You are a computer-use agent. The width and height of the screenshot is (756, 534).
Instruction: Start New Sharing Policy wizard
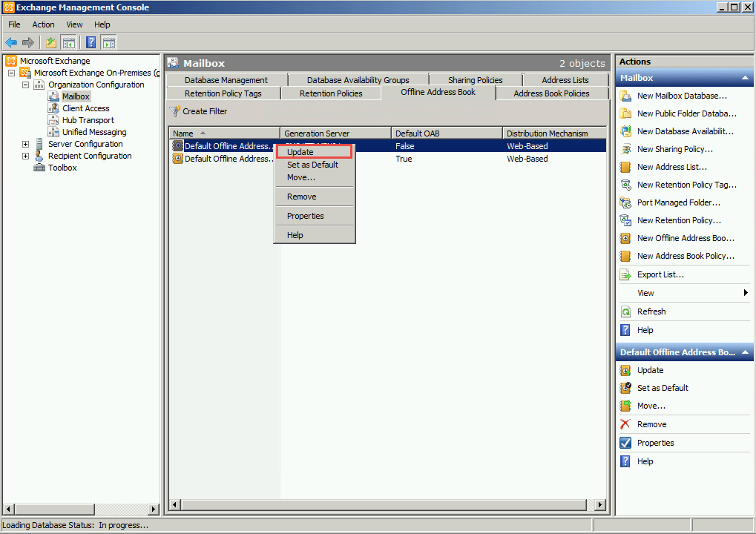(672, 149)
